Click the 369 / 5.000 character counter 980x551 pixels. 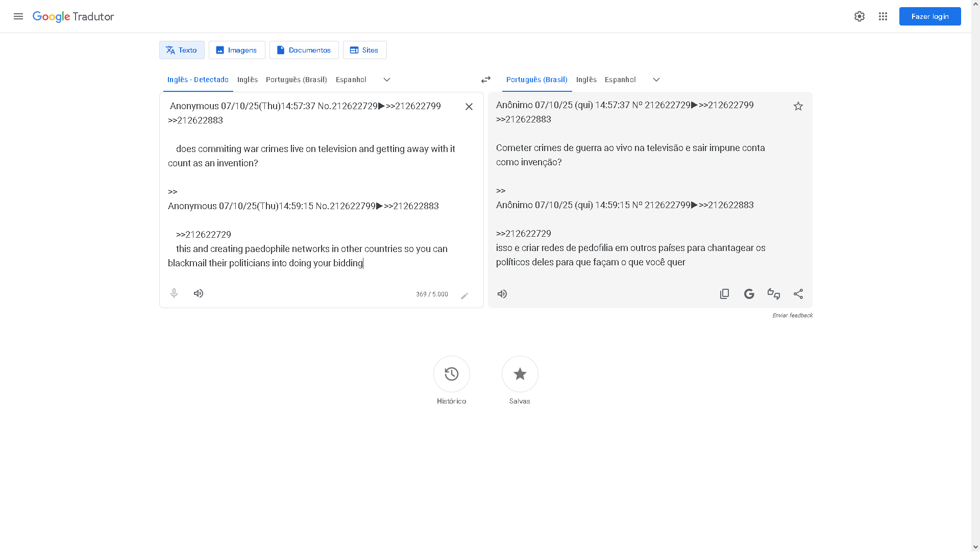click(x=432, y=294)
